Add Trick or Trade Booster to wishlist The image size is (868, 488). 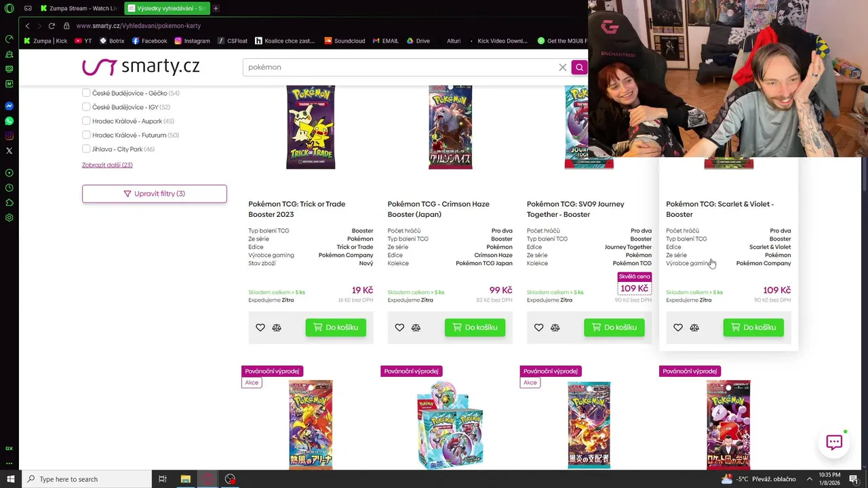[x=260, y=327]
